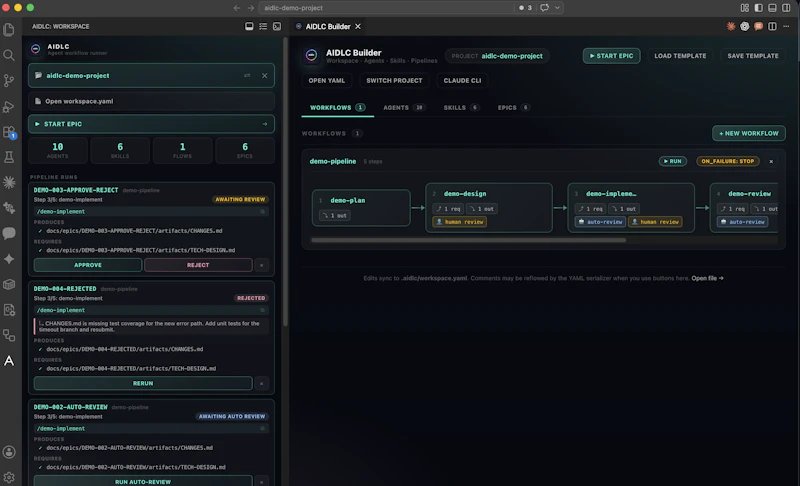Viewport: 800px width, 486px height.
Task: Run the demo-pipeline workflow
Action: [672, 161]
